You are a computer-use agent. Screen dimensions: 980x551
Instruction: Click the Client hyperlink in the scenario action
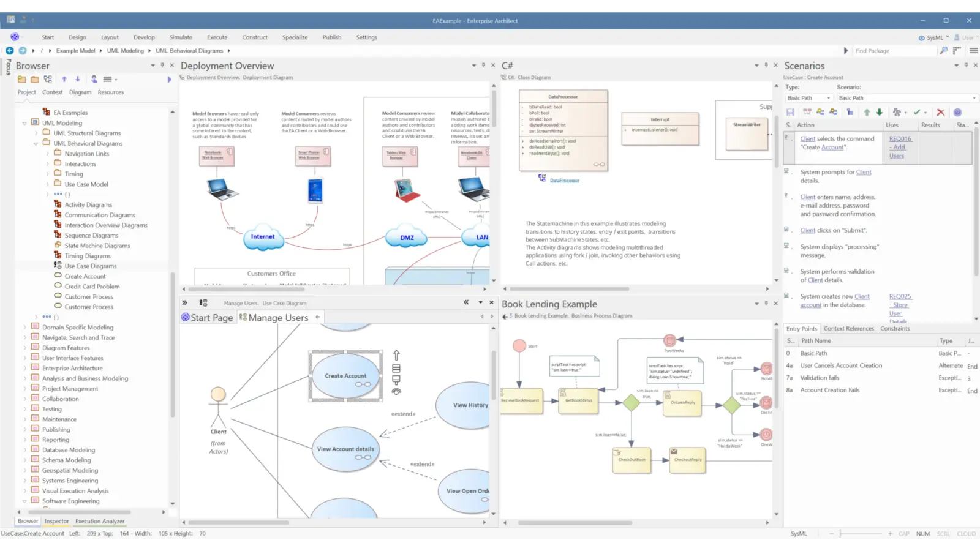pyautogui.click(x=808, y=138)
